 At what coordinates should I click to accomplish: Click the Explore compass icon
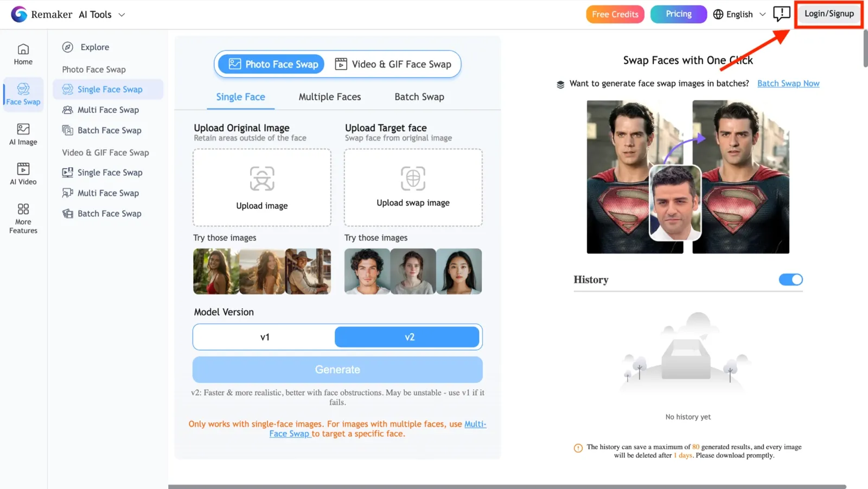click(68, 47)
